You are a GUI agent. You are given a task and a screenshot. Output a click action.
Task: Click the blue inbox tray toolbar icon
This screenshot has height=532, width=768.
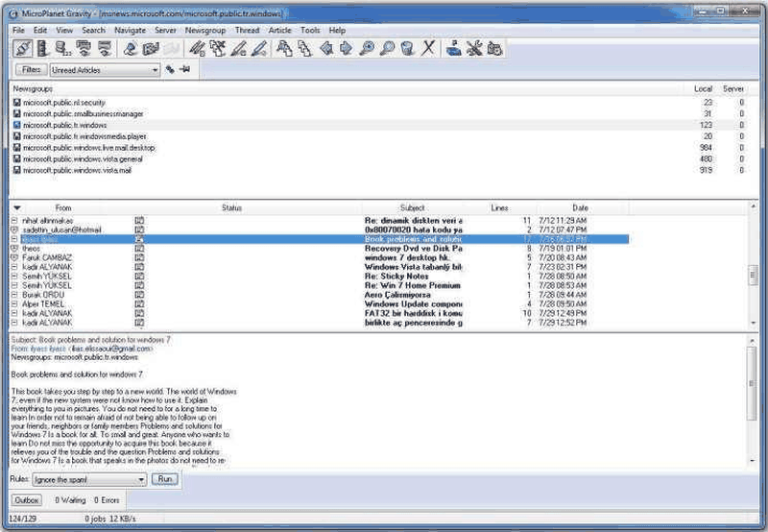pyautogui.click(x=454, y=49)
